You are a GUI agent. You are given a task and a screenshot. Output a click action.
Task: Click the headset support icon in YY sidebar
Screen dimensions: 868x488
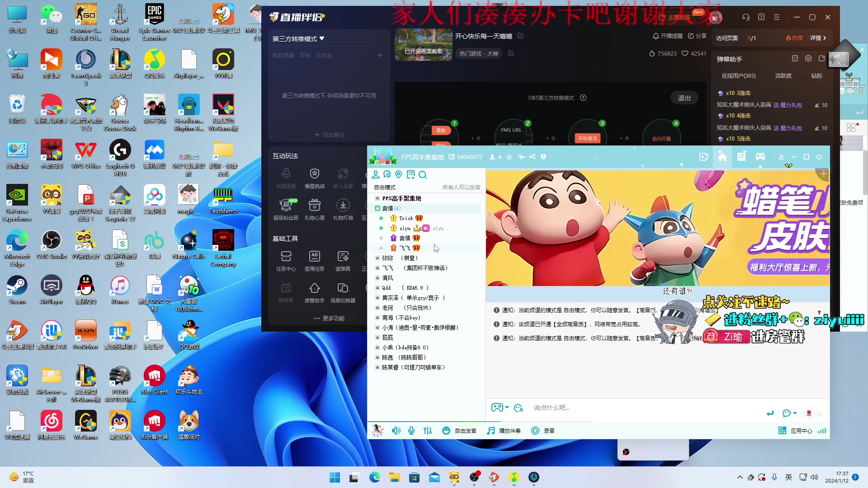pyautogui.click(x=387, y=174)
